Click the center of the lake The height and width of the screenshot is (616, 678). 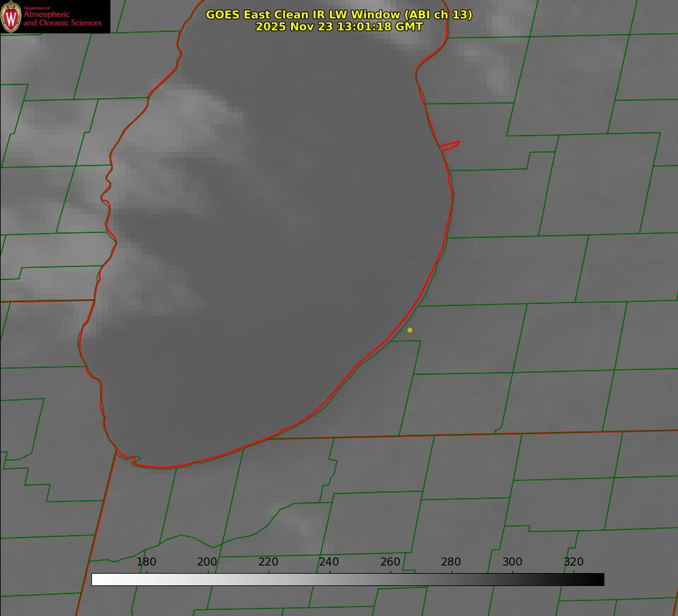pos(273,259)
